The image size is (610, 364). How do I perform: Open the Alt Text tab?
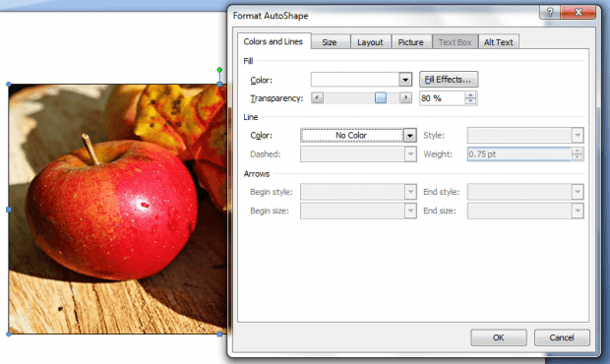click(x=499, y=42)
